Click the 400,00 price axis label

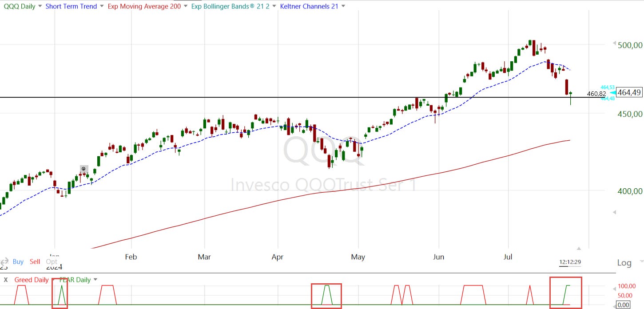pos(631,191)
